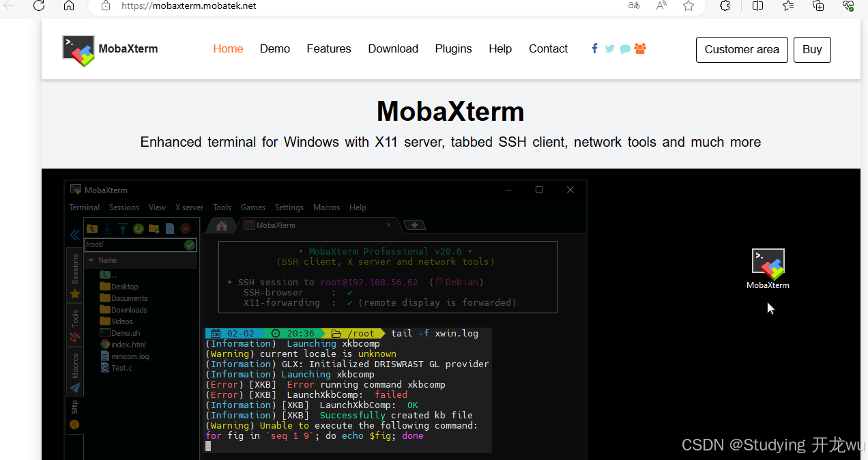Click the red SFTP delete icon
Viewport: 868px width, 460px height.
(185, 229)
